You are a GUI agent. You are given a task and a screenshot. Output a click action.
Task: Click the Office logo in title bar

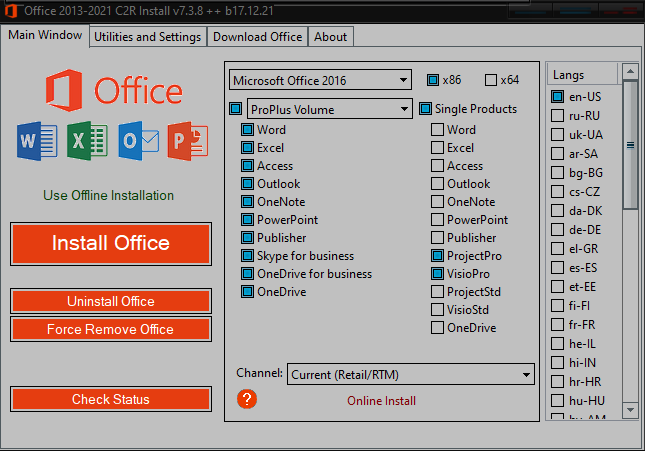(11, 11)
